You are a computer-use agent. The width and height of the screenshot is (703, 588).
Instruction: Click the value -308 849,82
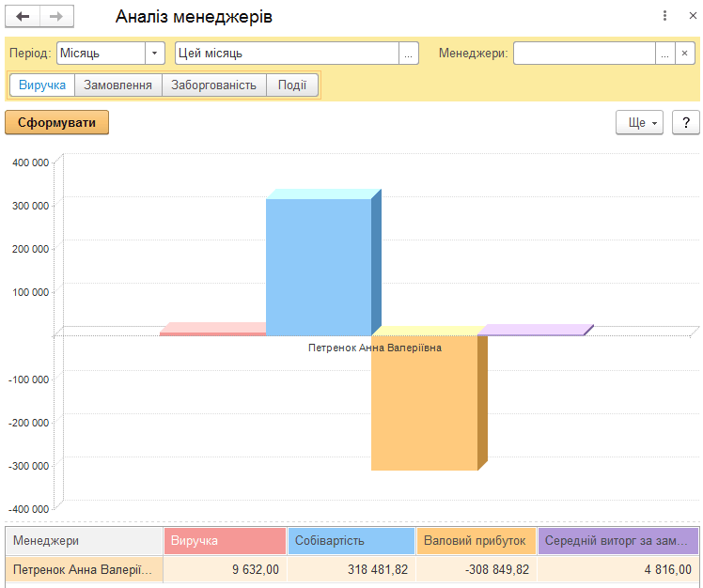[x=497, y=569]
